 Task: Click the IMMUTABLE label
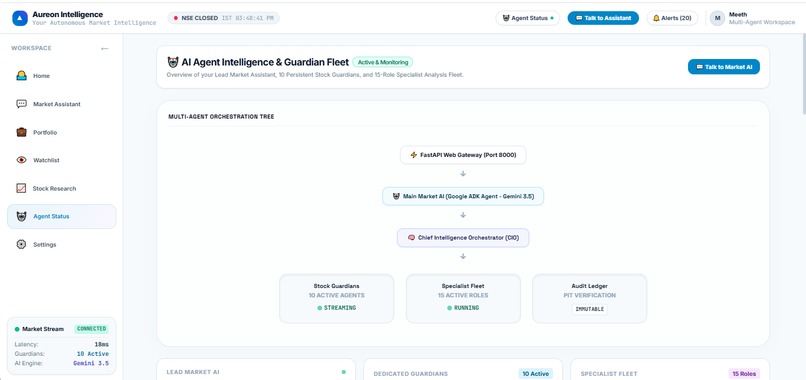(590, 309)
